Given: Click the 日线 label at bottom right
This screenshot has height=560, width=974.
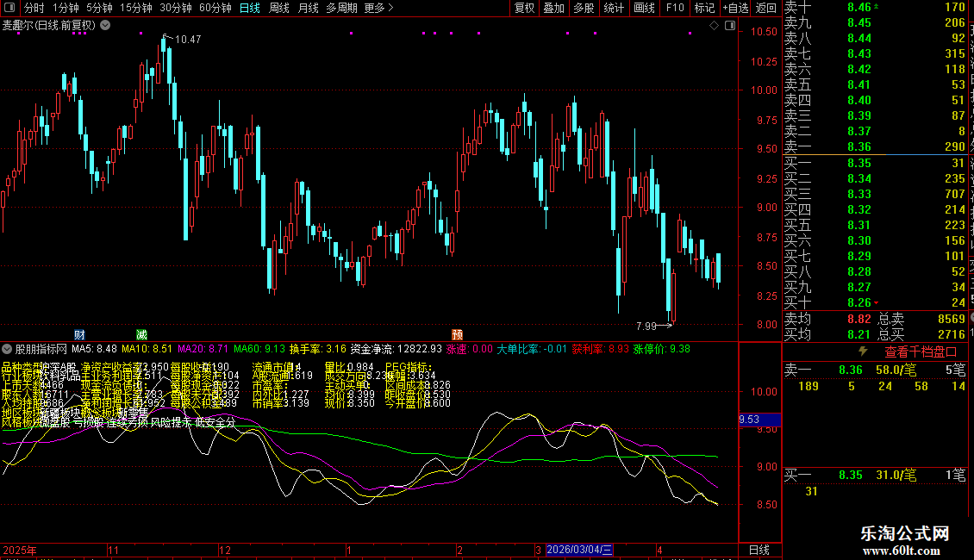Looking at the screenshot, I should pos(759,550).
